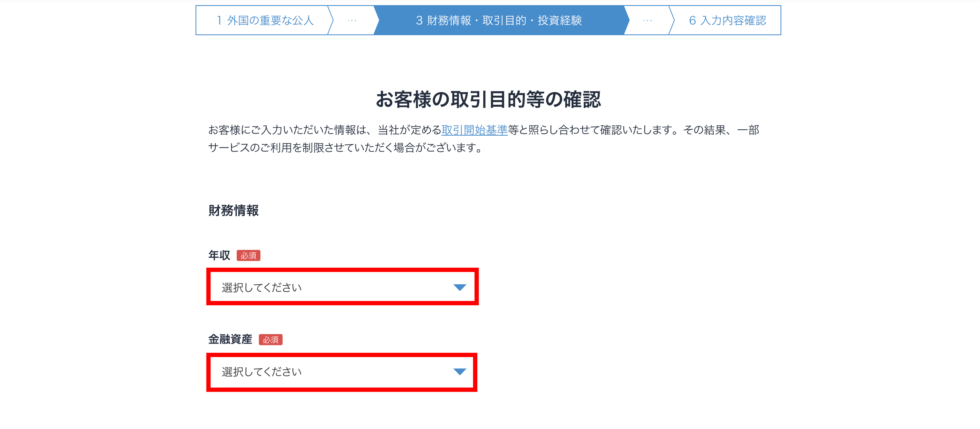Click the chevron separator after step 1
Image resolution: width=980 pixels, height=429 pixels.
click(330, 20)
